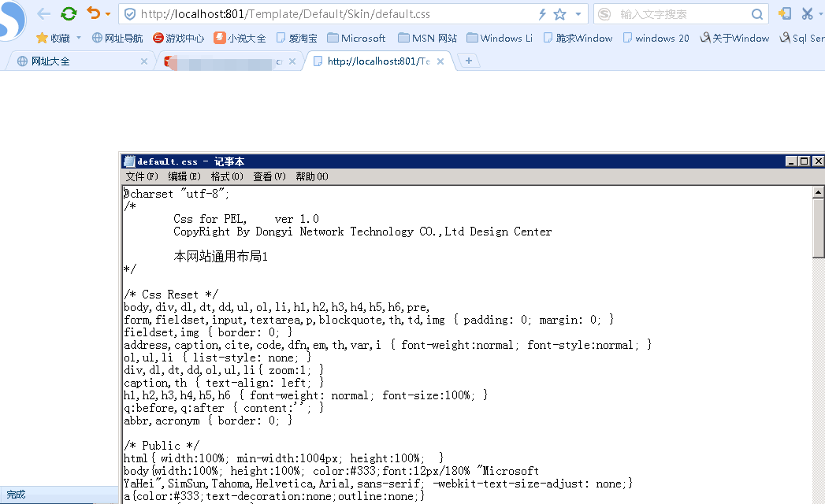The width and height of the screenshot is (825, 504).
Task: Click the scissors screenshot tool icon
Action: pos(808,13)
